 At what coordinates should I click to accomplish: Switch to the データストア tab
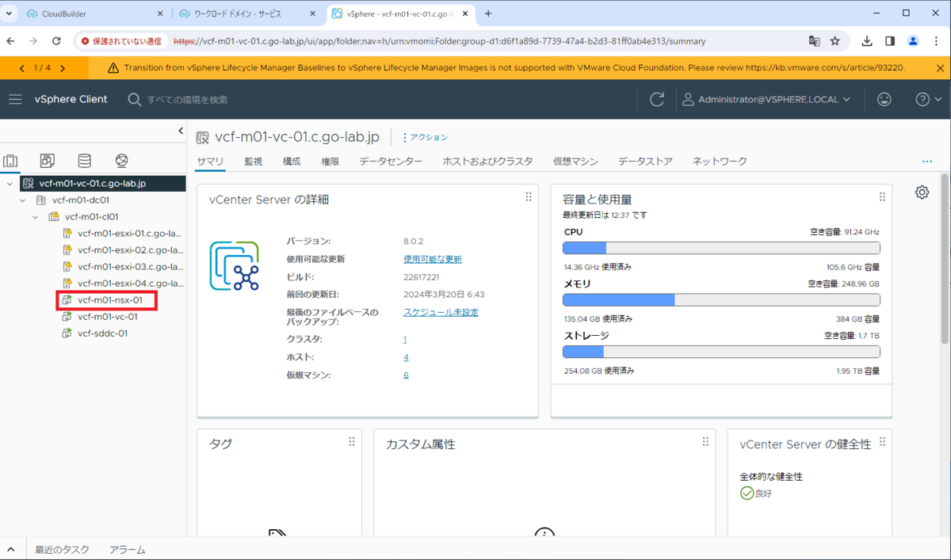click(x=646, y=162)
